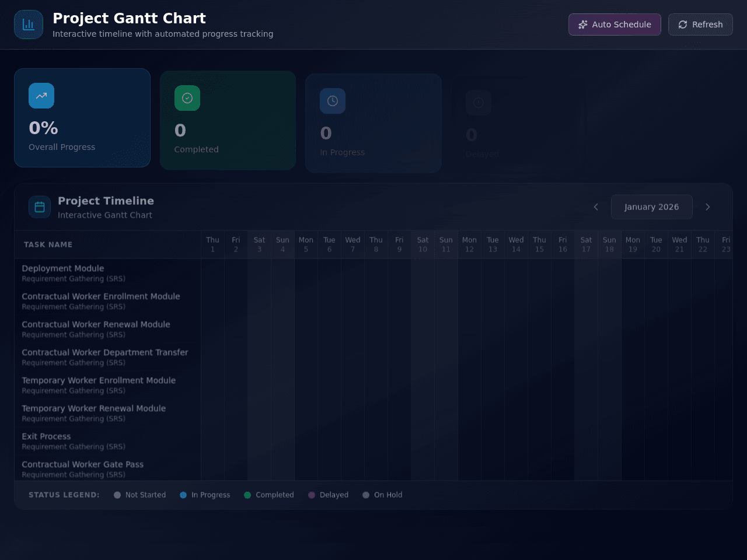747x560 pixels.
Task: Select Contractual Worker Gate Pass task
Action: point(107,468)
